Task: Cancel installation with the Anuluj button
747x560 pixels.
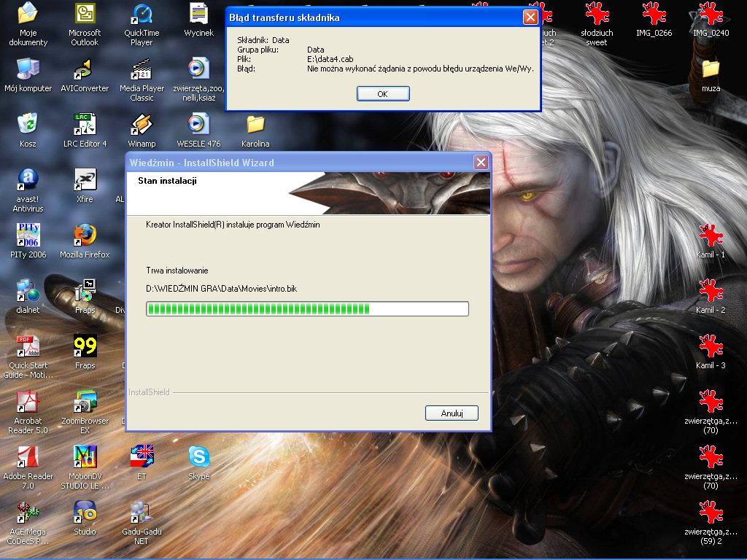Action: (452, 413)
